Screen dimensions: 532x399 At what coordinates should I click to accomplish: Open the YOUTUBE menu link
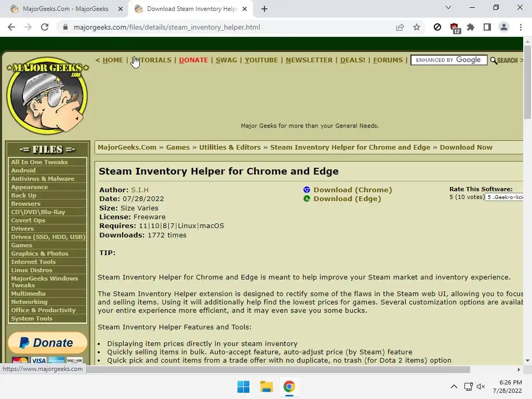click(x=261, y=60)
